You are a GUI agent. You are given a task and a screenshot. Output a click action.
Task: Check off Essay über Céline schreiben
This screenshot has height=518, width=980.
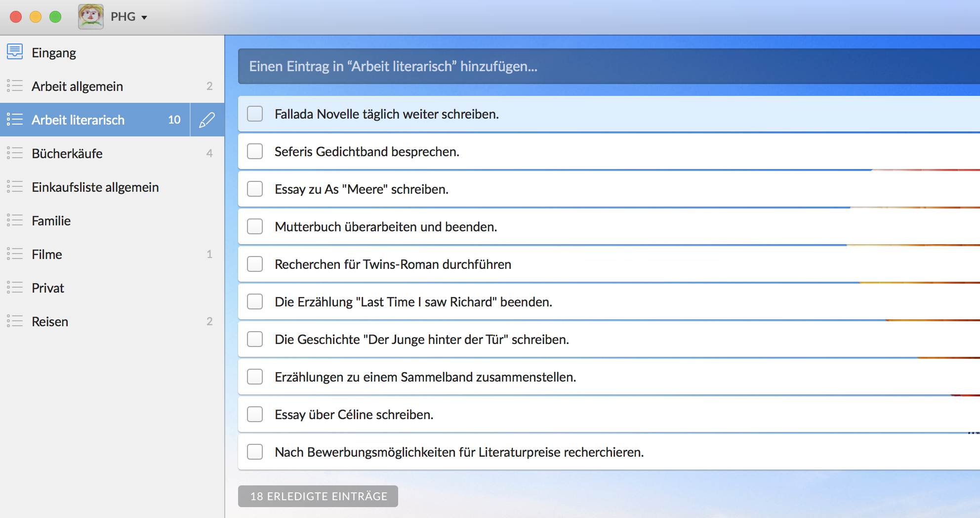tap(255, 414)
